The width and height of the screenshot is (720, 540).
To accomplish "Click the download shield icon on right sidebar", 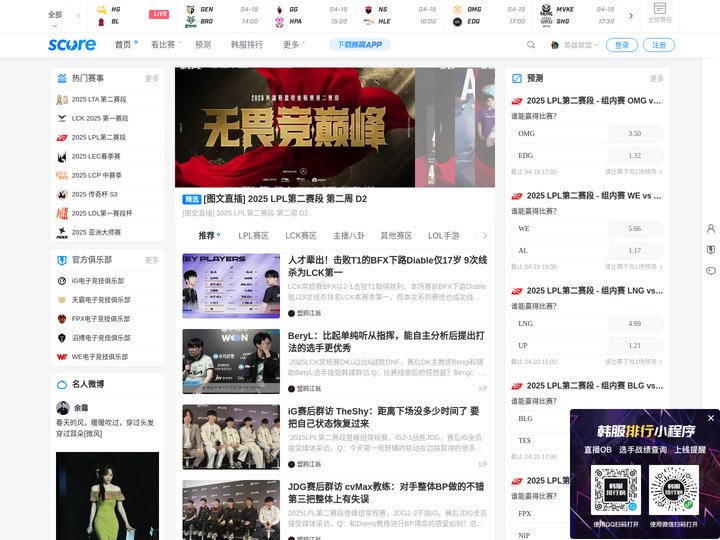I will (x=711, y=249).
